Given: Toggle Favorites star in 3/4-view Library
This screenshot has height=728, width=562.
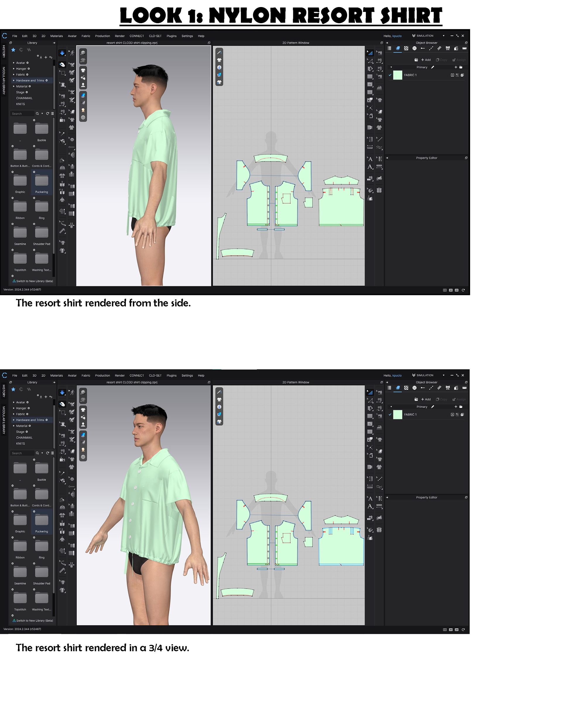Looking at the screenshot, I should [13, 389].
